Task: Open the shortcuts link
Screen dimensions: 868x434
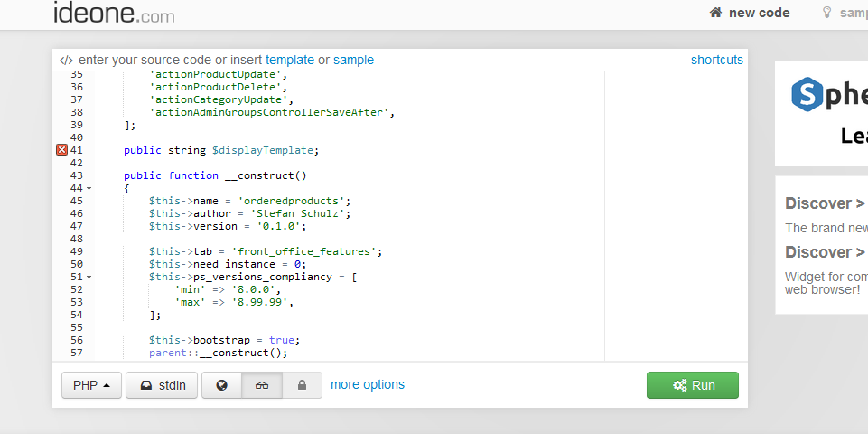Action: pos(717,60)
